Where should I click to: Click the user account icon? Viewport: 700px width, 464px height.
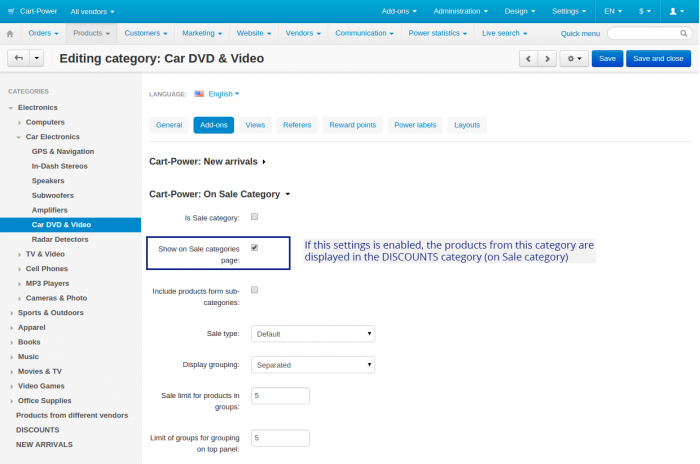tap(676, 11)
